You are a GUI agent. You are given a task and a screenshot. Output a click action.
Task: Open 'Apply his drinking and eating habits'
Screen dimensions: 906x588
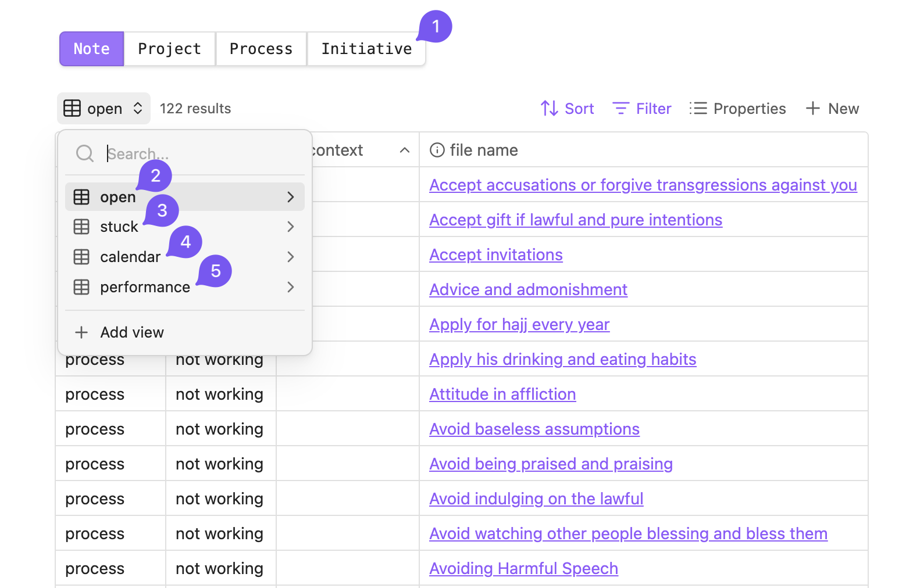tap(563, 359)
